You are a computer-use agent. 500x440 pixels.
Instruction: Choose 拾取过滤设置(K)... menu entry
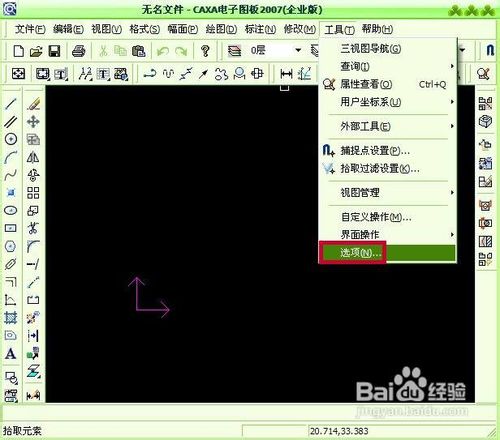point(388,169)
